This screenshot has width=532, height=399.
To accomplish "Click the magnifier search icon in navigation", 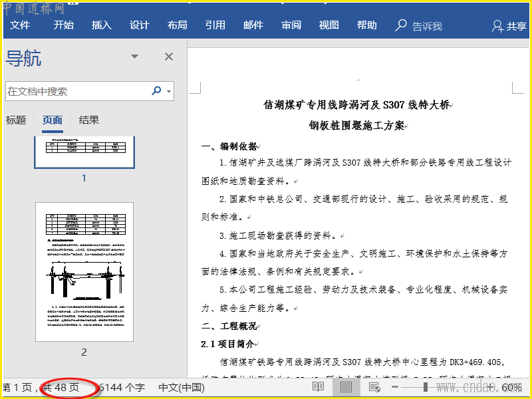I will tap(156, 90).
